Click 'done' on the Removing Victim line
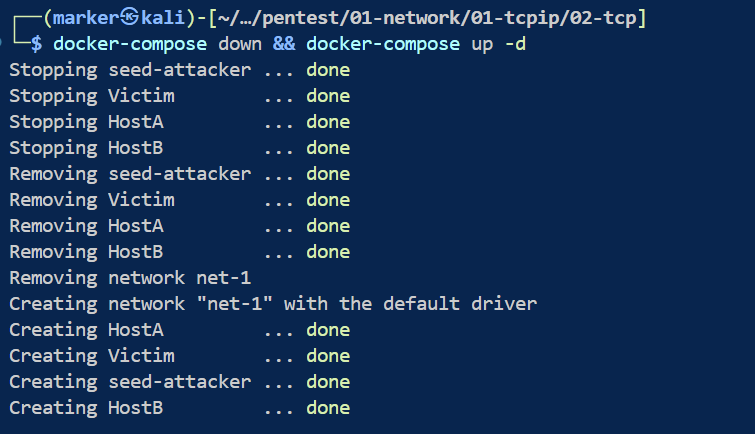 pos(328,200)
